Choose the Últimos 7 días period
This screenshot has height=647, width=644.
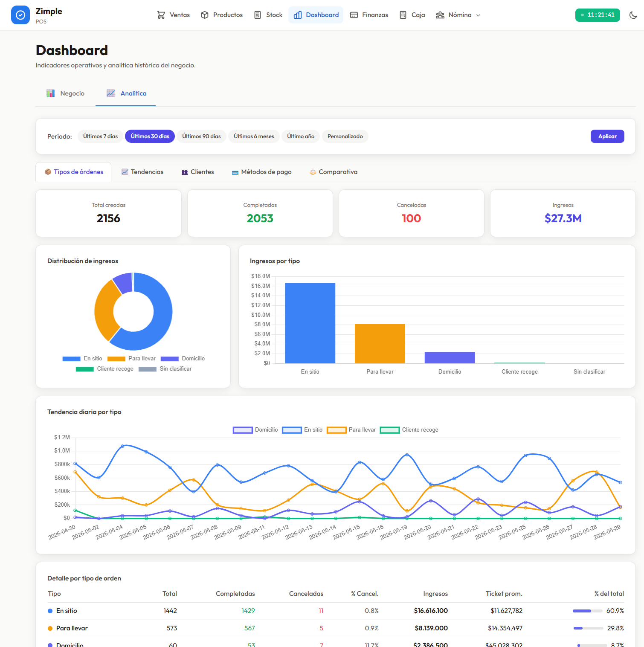pyautogui.click(x=100, y=136)
